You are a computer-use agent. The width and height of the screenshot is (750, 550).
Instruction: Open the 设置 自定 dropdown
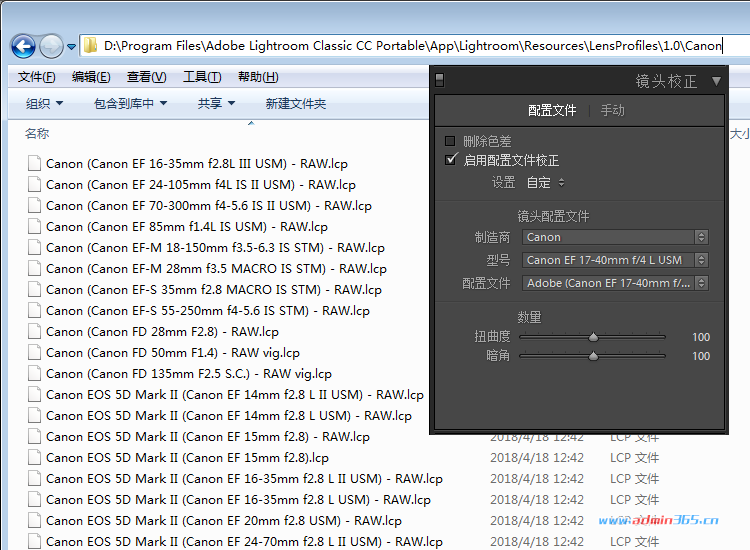point(545,183)
